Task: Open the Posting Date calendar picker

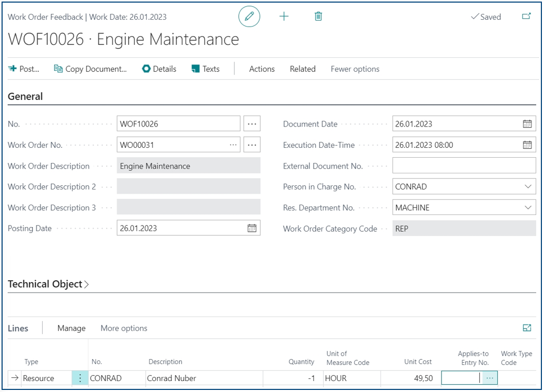Action: point(252,228)
